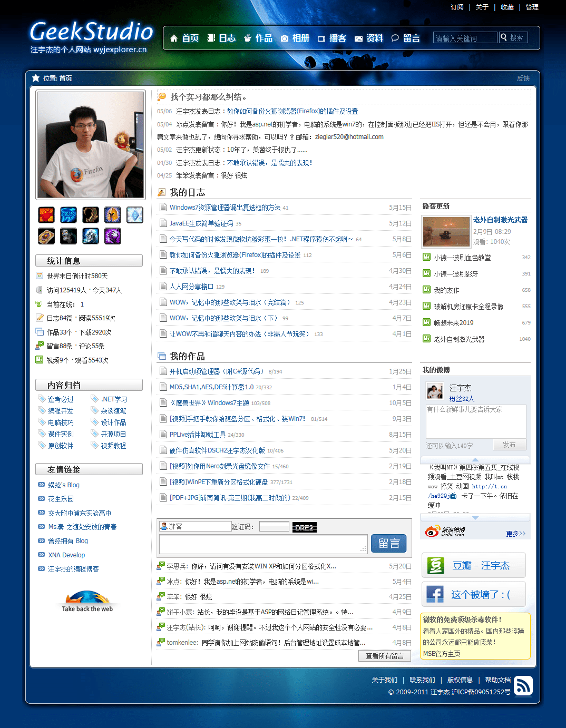The image size is (566, 728).
Task: Click the 发布 button in the Weibo box
Action: [509, 444]
